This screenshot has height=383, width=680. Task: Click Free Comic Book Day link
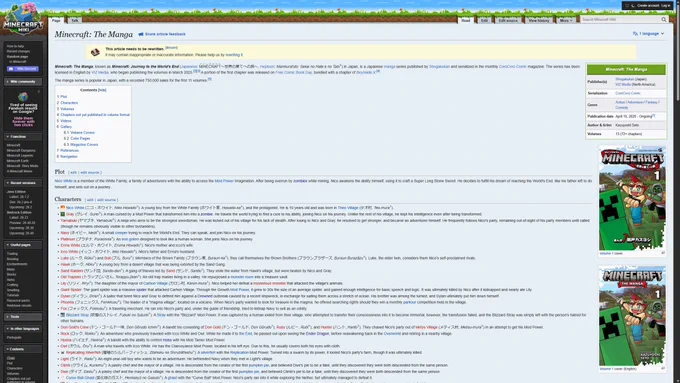(294, 72)
